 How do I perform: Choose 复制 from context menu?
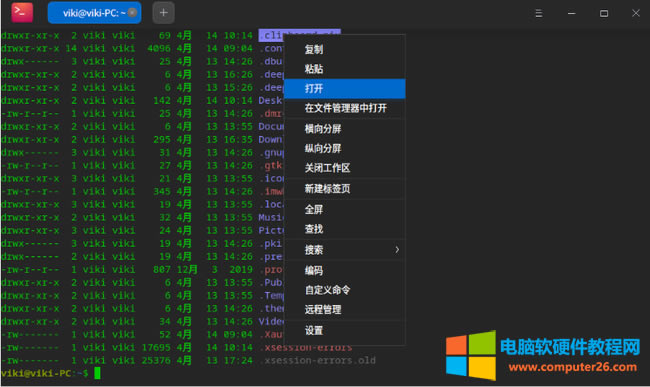344,49
